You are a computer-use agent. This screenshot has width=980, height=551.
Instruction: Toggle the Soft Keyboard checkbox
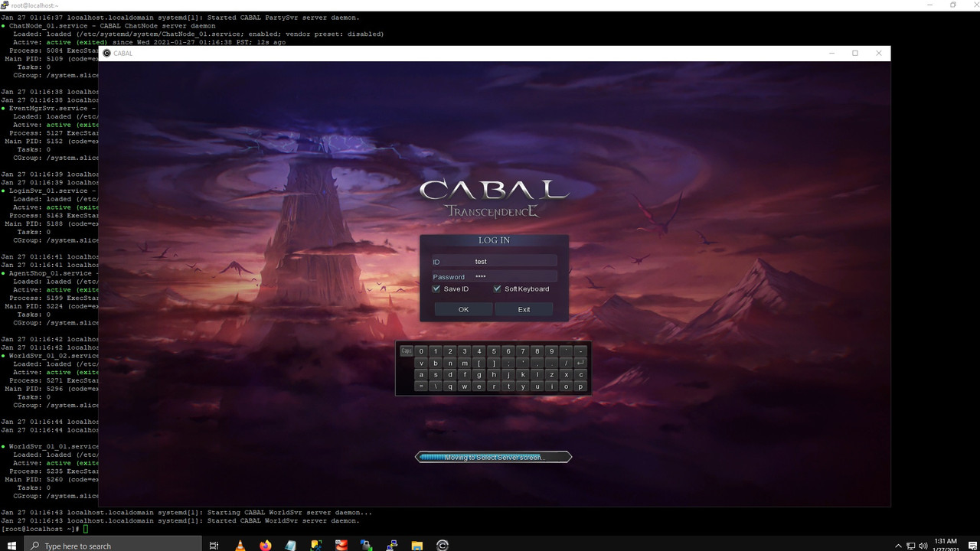(497, 289)
